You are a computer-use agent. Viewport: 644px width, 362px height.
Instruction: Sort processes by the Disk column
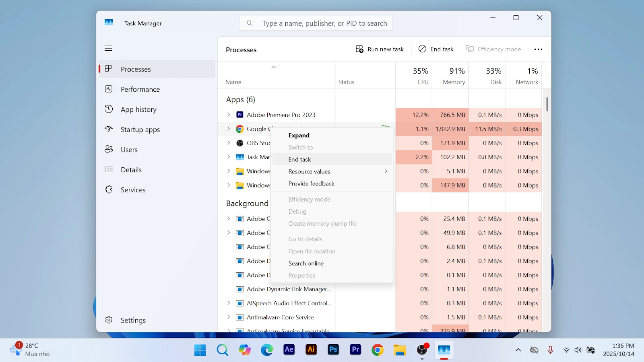point(487,75)
